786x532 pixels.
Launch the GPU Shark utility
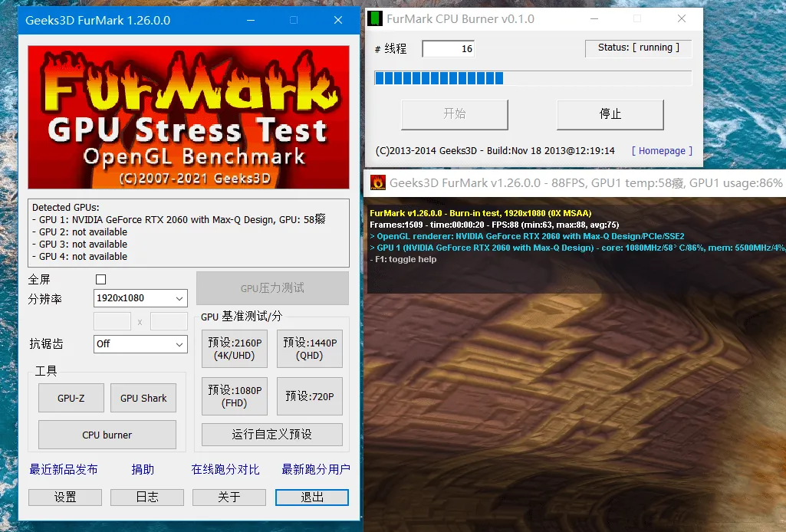143,398
